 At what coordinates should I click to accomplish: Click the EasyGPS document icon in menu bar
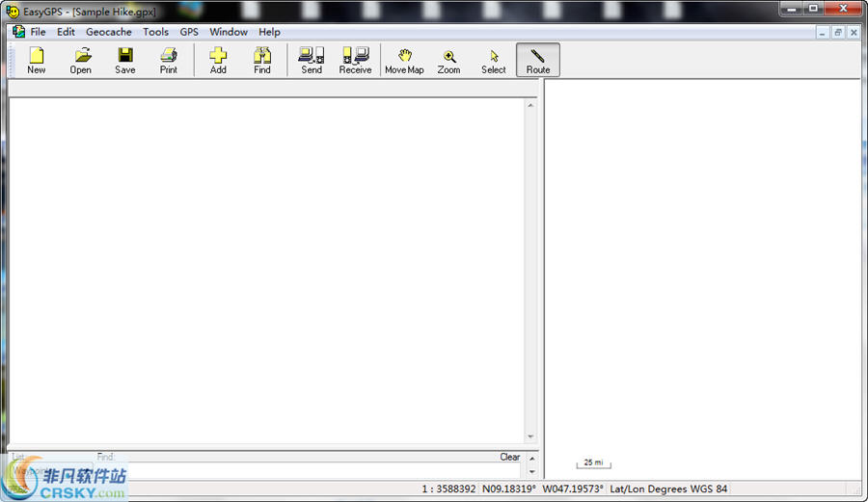click(x=19, y=32)
